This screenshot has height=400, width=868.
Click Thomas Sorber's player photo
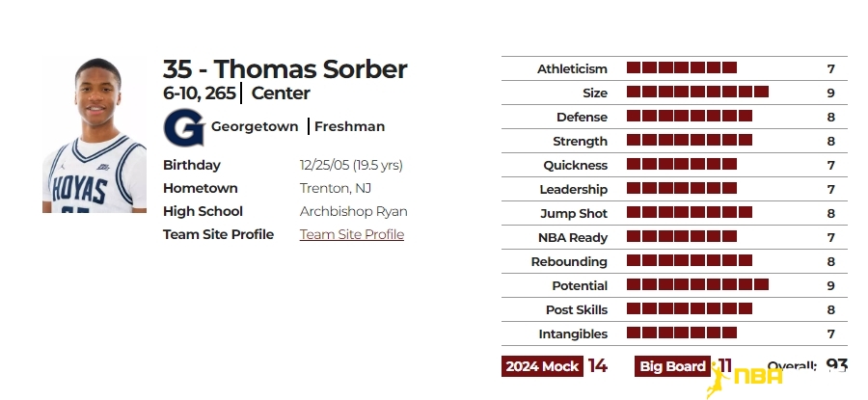95,135
